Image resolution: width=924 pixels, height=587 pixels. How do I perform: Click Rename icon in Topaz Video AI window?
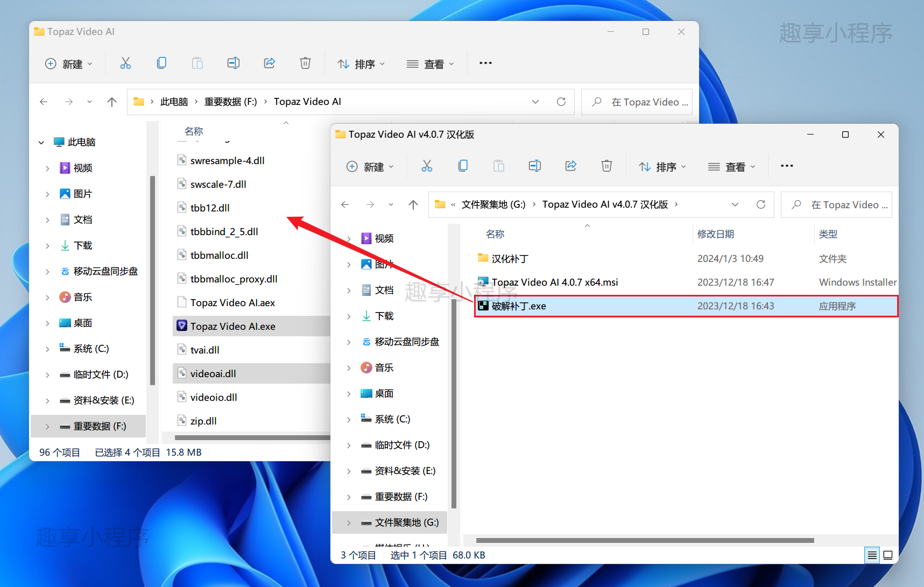coord(233,63)
